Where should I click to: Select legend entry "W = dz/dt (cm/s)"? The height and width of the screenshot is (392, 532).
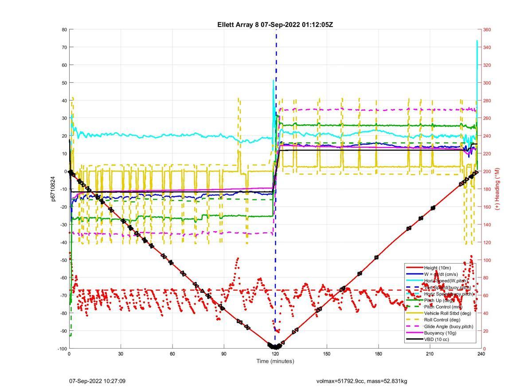pos(441,274)
